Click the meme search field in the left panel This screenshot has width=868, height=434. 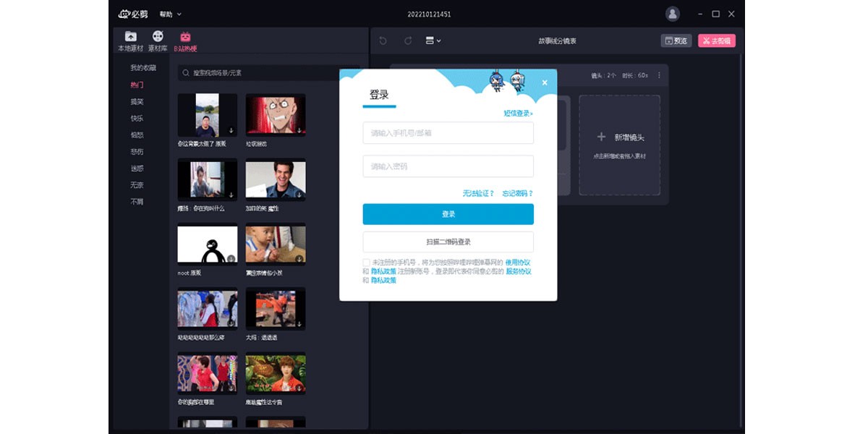(x=269, y=73)
